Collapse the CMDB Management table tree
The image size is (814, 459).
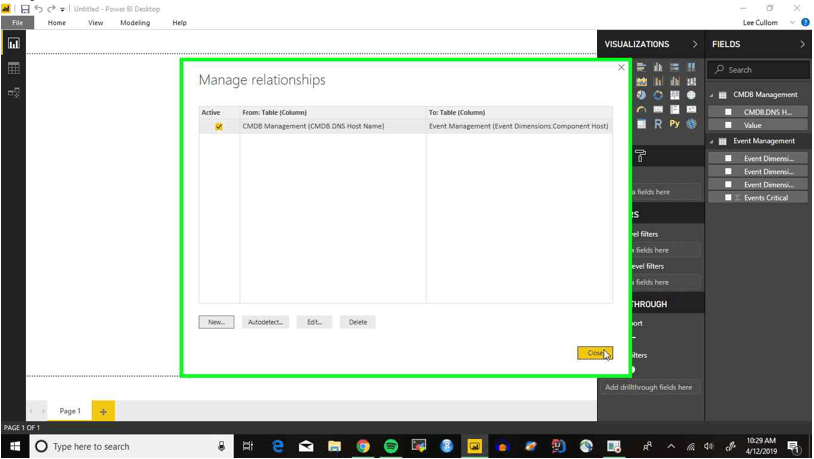click(712, 95)
